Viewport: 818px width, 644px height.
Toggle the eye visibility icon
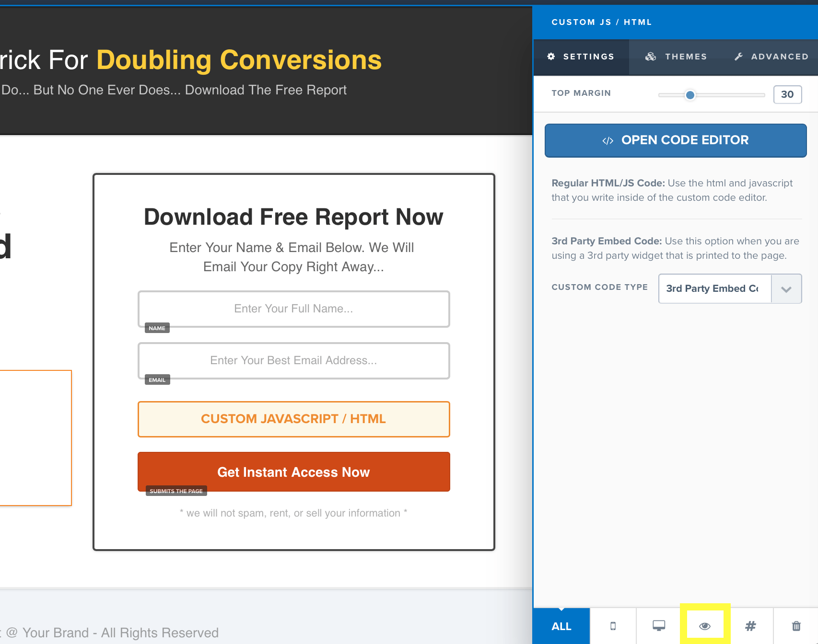[x=705, y=626]
